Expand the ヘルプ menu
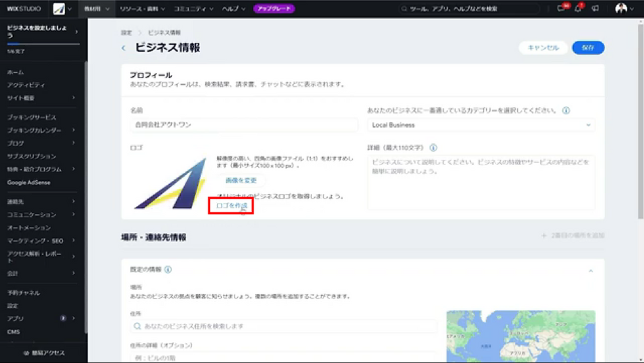The width and height of the screenshot is (644, 363). (x=234, y=9)
